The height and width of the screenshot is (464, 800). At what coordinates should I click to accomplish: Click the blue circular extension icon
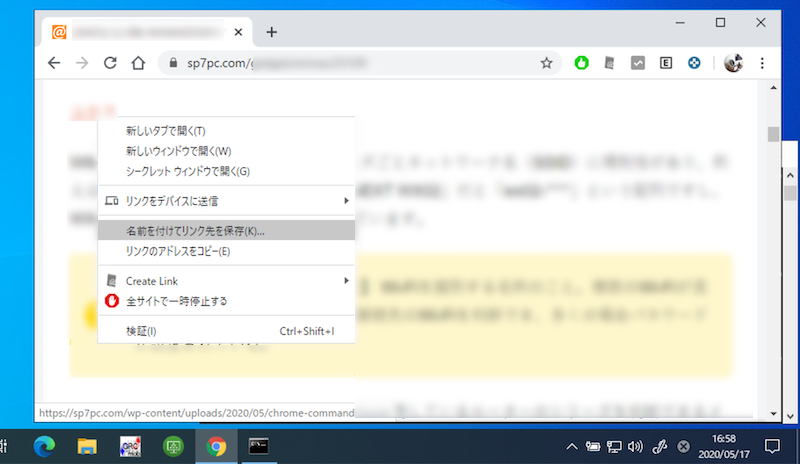693,63
